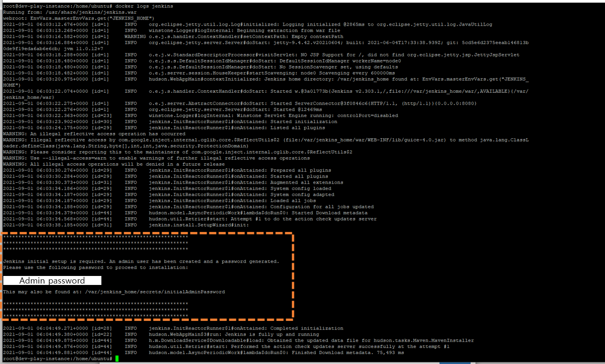Viewport: 605px width, 364px height.
Task: Click the "System config adapted" message
Action: 302,195
